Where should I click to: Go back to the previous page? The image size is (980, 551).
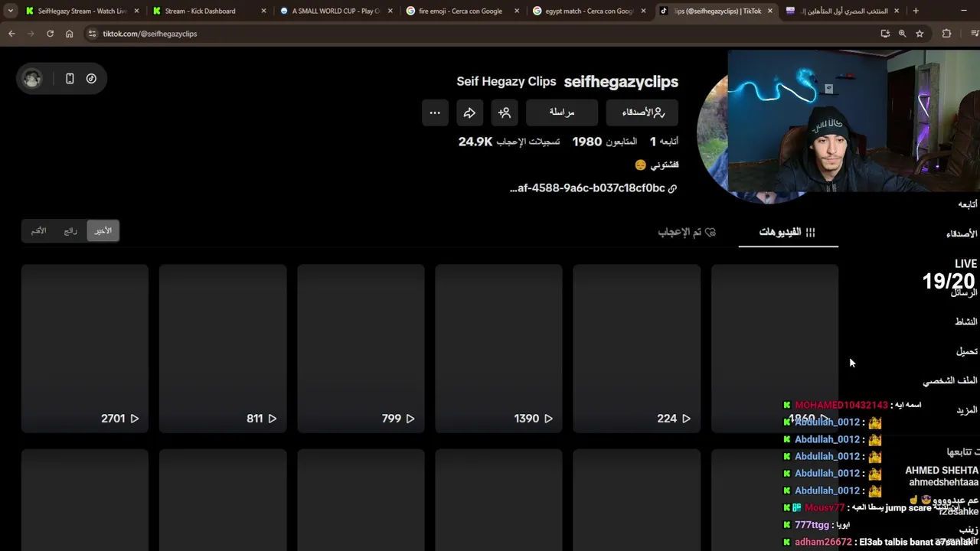[11, 34]
